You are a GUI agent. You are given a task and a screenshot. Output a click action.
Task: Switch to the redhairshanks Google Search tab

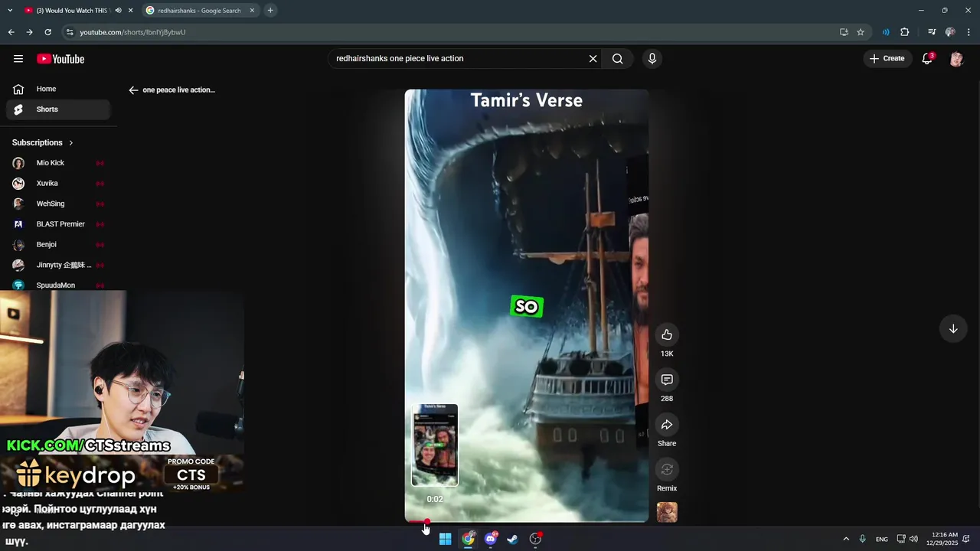coord(199,11)
